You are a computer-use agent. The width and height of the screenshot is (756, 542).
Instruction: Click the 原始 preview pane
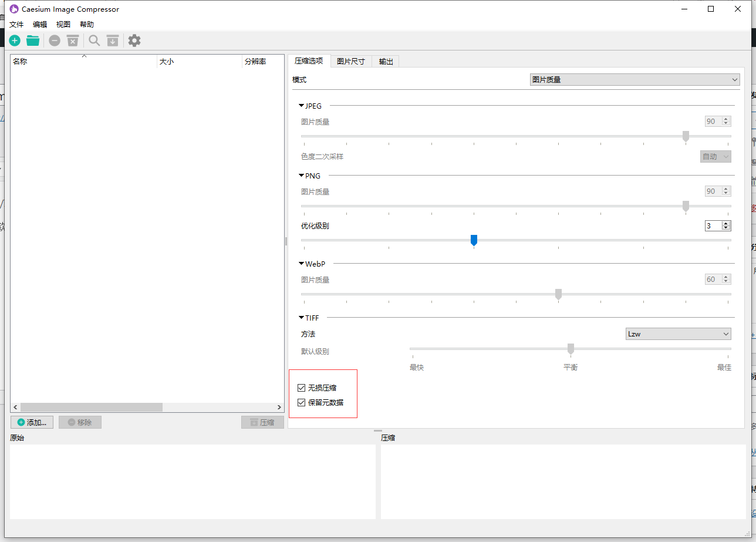click(193, 482)
